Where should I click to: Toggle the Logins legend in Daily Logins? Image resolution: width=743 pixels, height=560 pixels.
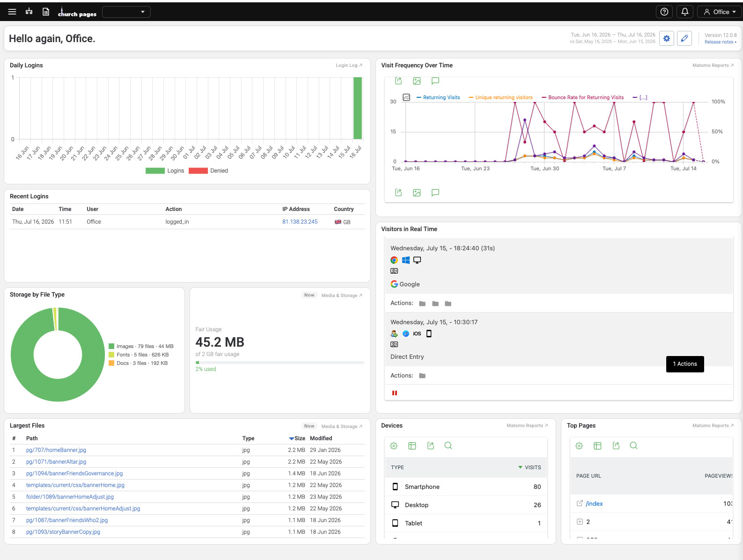coord(165,171)
